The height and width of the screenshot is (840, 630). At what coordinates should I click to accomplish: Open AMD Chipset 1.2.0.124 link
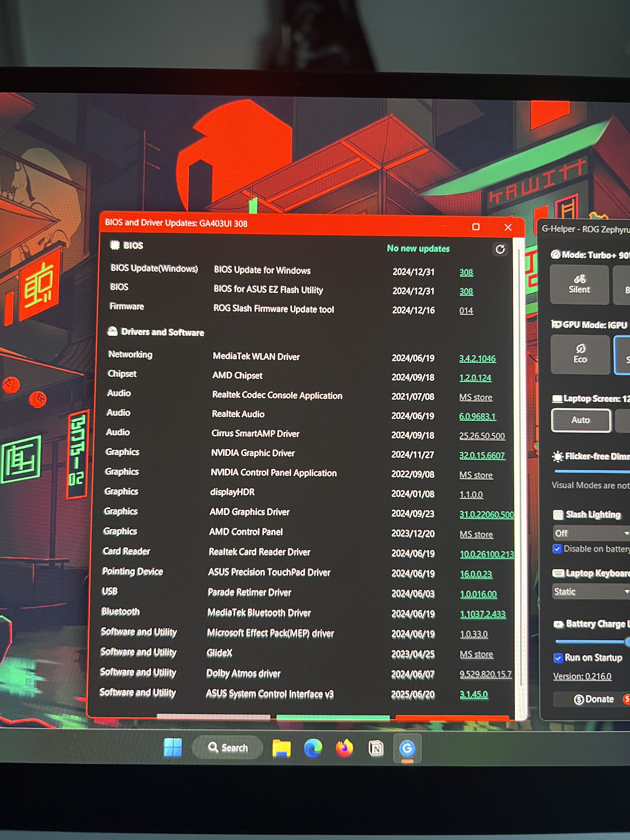[475, 378]
